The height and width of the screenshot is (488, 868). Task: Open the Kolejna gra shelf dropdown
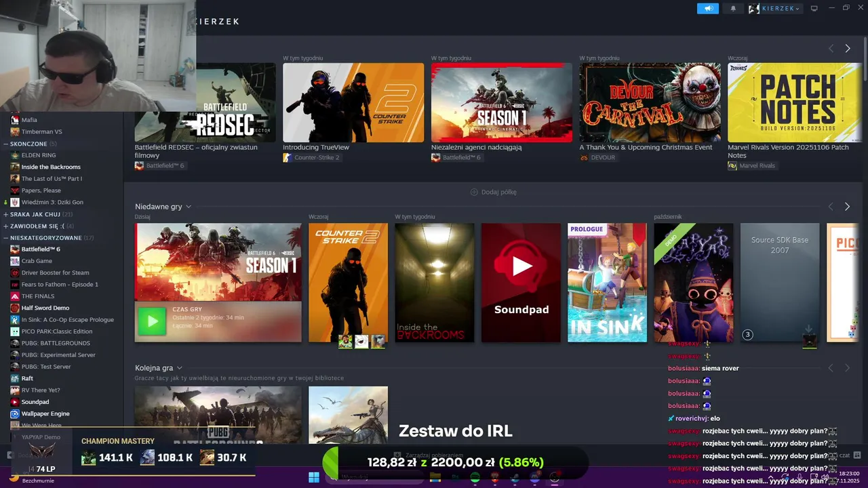coord(180,368)
